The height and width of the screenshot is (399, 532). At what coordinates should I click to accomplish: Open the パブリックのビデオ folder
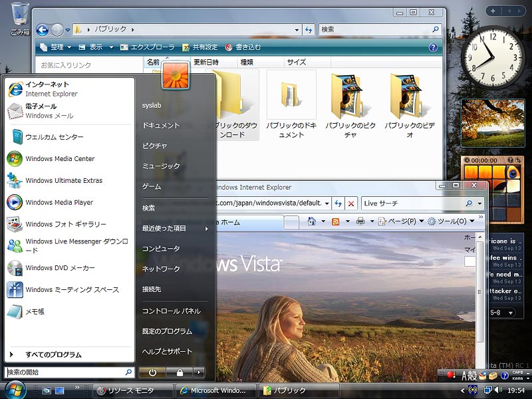(x=409, y=105)
